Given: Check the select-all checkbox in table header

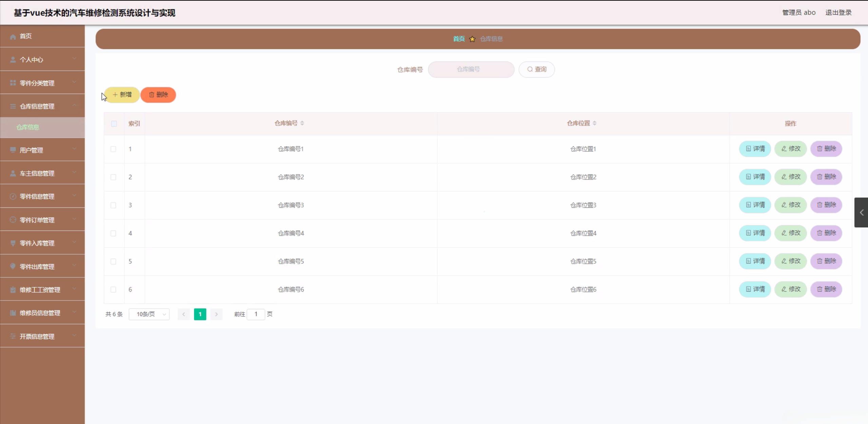Looking at the screenshot, I should [x=114, y=124].
